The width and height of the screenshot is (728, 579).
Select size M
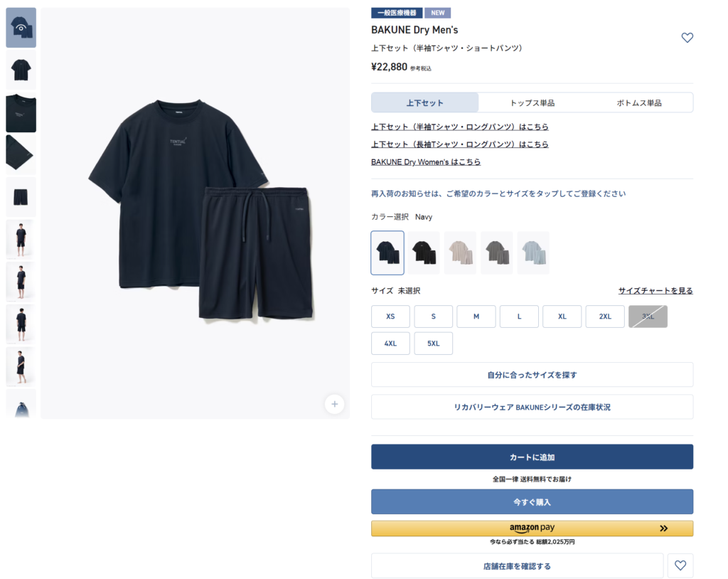click(476, 317)
